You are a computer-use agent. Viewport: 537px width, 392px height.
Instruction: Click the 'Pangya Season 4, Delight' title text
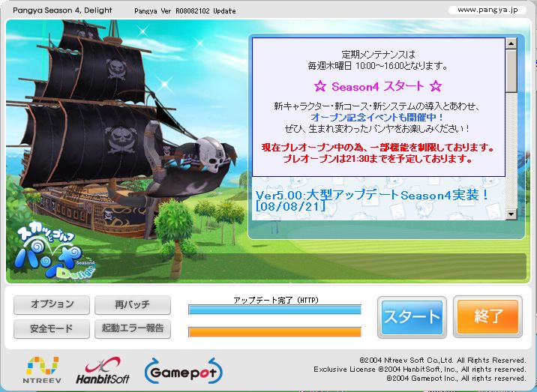click(x=62, y=10)
